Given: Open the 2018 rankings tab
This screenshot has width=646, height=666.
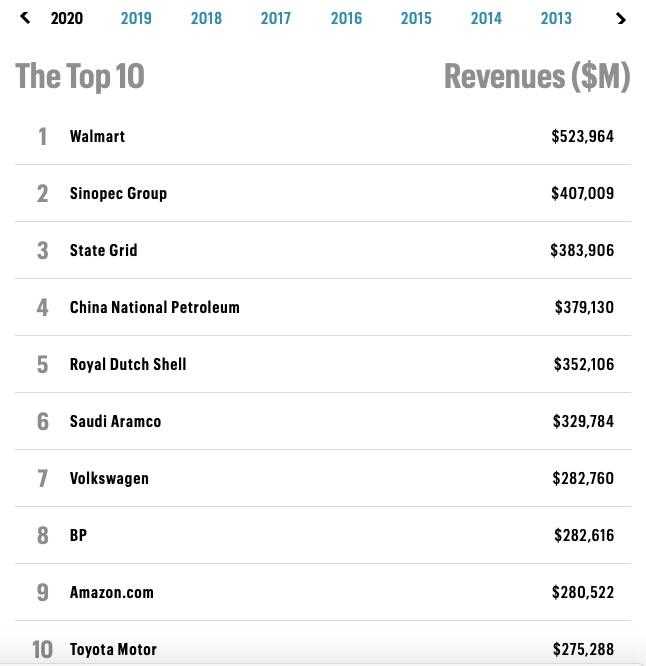Looking at the screenshot, I should 206,18.
